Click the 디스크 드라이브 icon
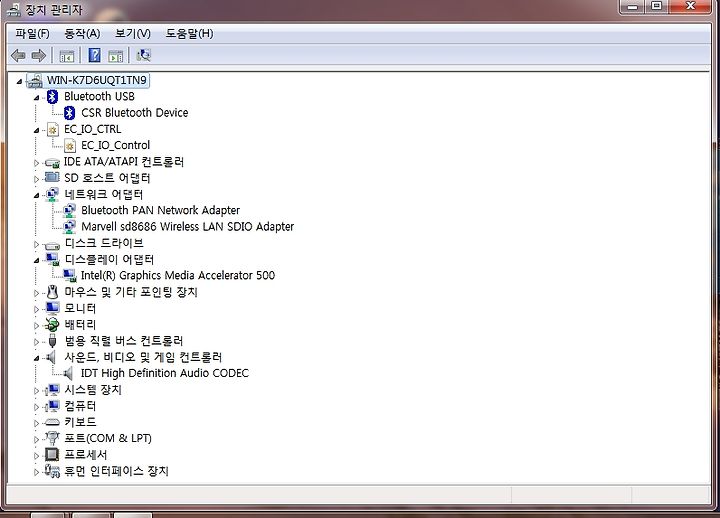 tap(52, 245)
